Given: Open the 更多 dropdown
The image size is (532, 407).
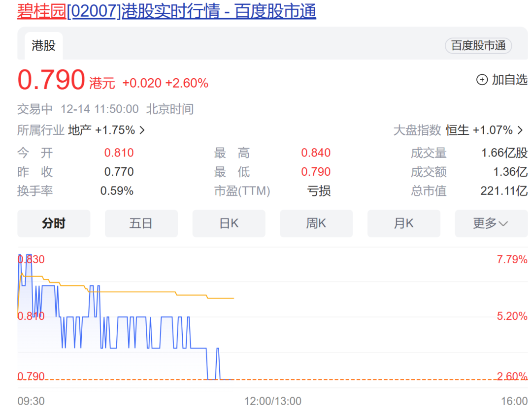Looking at the screenshot, I should tap(491, 223).
